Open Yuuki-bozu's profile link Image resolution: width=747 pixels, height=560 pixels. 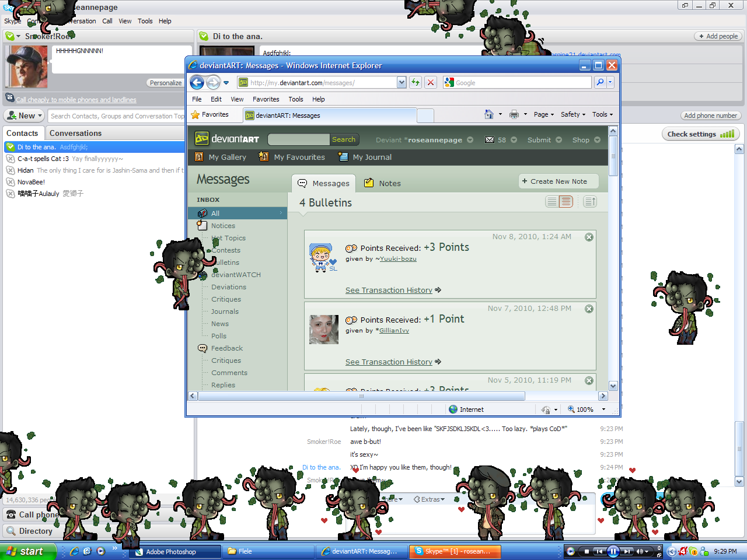click(x=398, y=259)
